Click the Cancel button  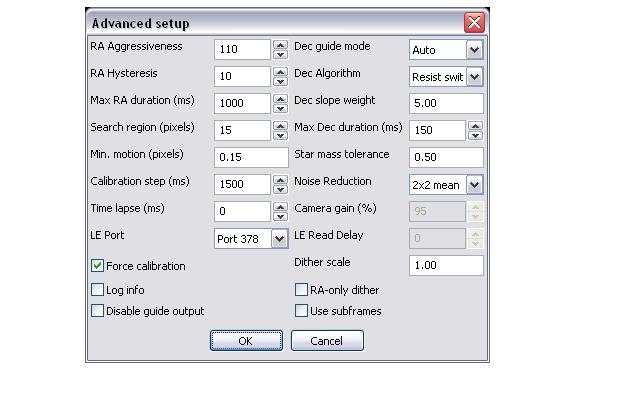327,341
